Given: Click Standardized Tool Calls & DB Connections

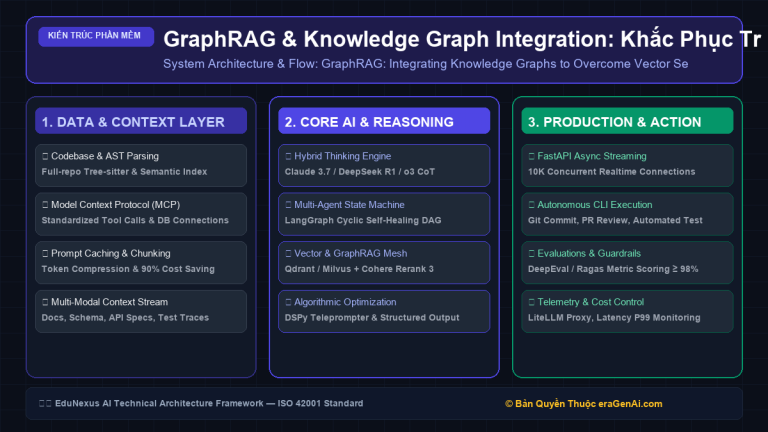Looking at the screenshot, I should point(135,220).
